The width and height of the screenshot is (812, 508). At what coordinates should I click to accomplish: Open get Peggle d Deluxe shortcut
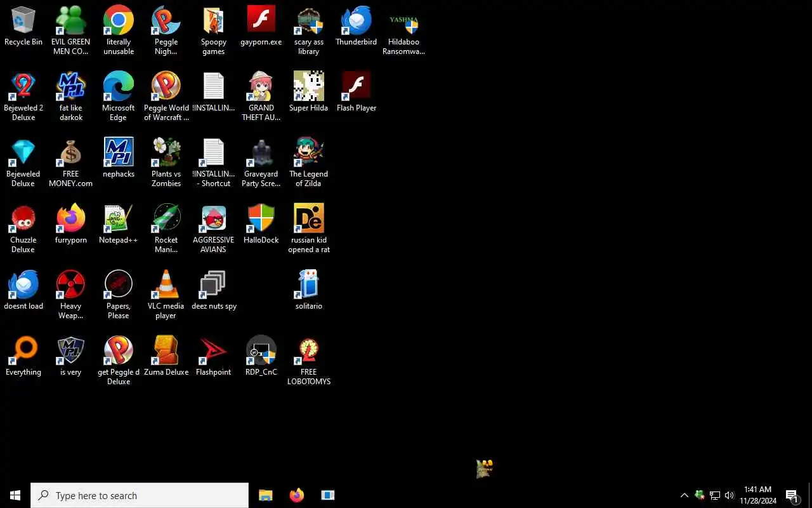click(x=119, y=361)
